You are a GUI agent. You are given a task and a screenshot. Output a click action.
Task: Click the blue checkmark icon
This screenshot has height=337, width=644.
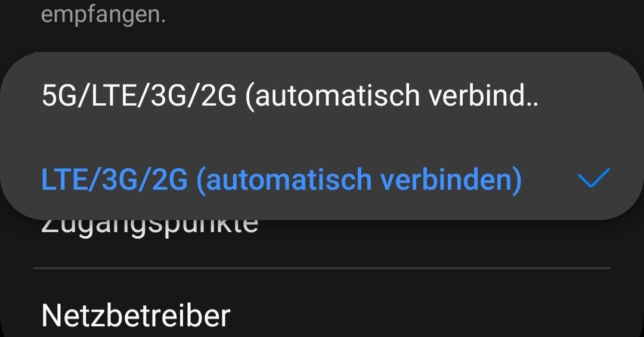[593, 178]
